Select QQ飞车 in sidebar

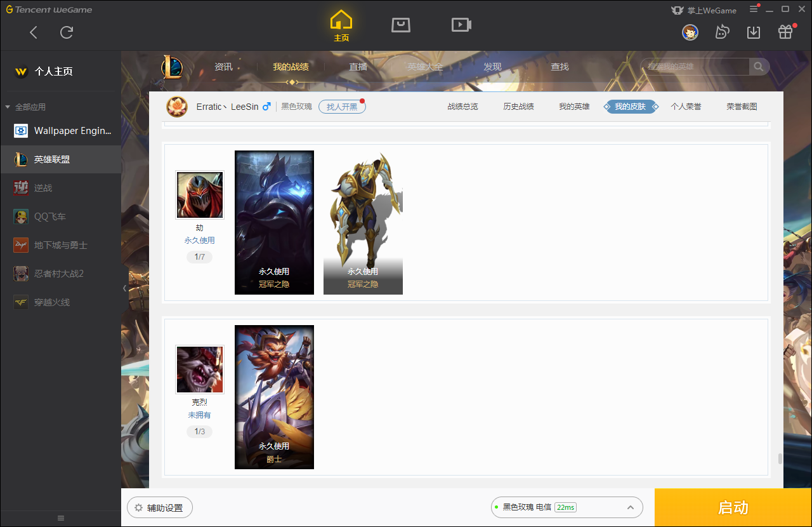tap(60, 217)
